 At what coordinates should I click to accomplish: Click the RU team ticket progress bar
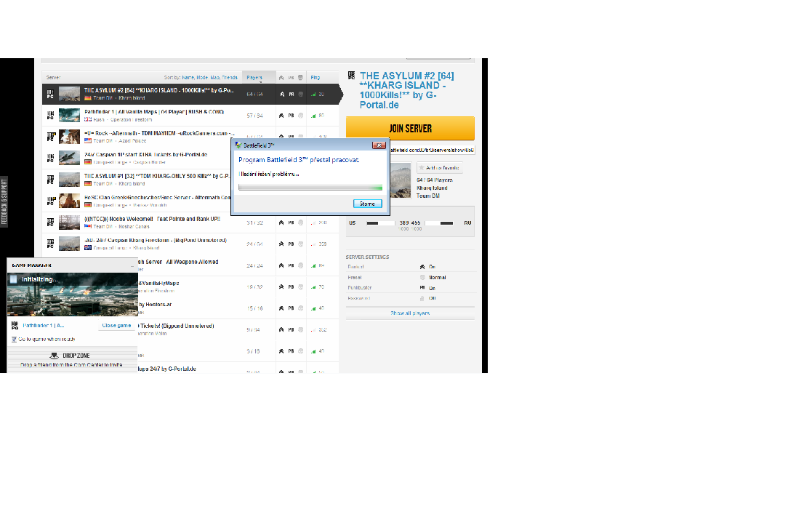pos(439,223)
